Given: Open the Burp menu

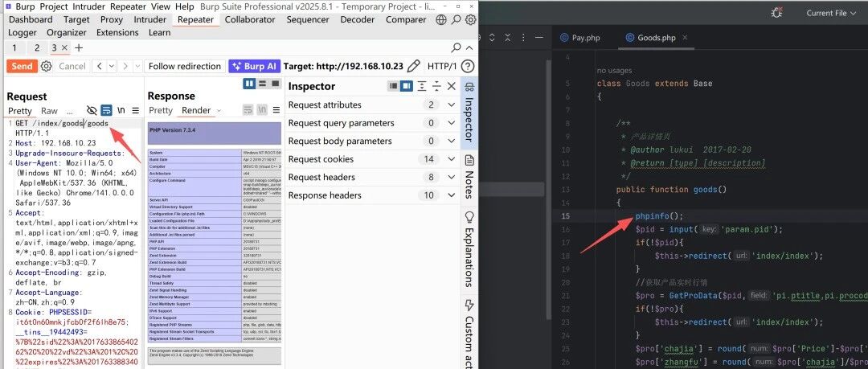Looking at the screenshot, I should [x=25, y=6].
